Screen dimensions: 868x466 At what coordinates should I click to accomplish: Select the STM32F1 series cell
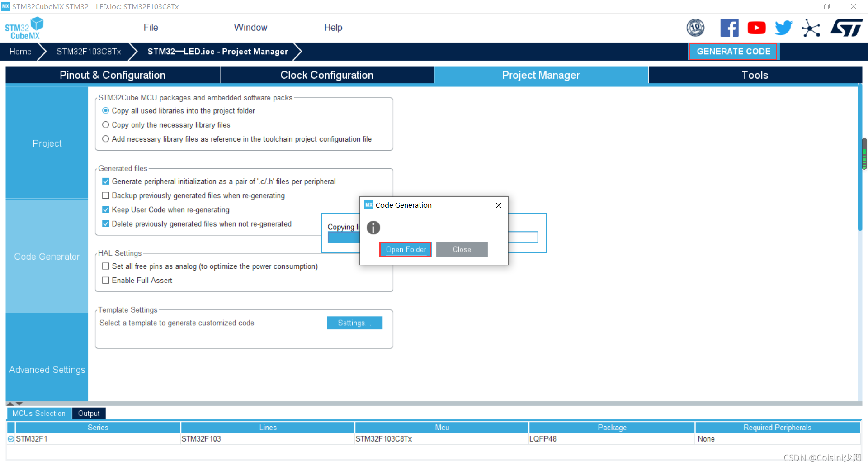click(98, 439)
